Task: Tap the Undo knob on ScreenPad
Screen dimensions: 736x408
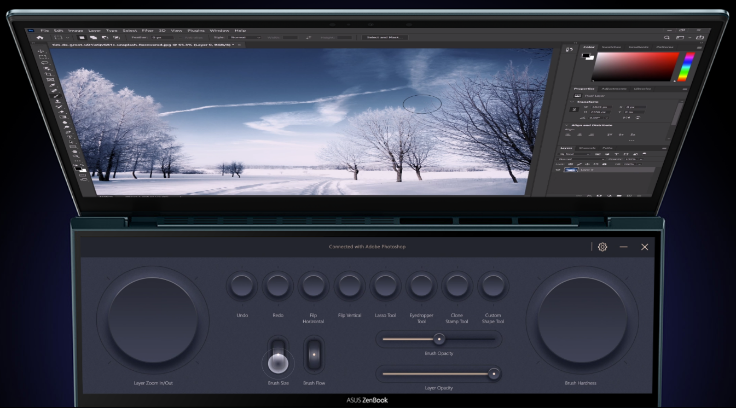Action: (x=242, y=285)
